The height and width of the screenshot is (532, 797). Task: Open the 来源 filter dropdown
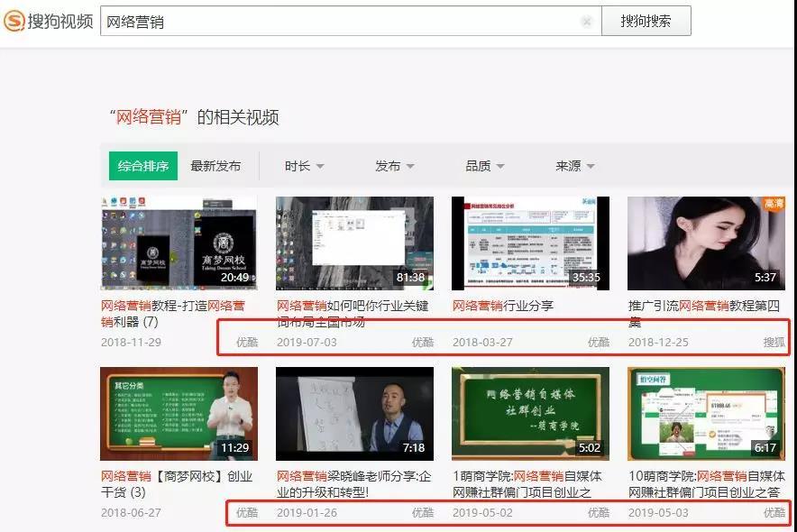click(575, 166)
